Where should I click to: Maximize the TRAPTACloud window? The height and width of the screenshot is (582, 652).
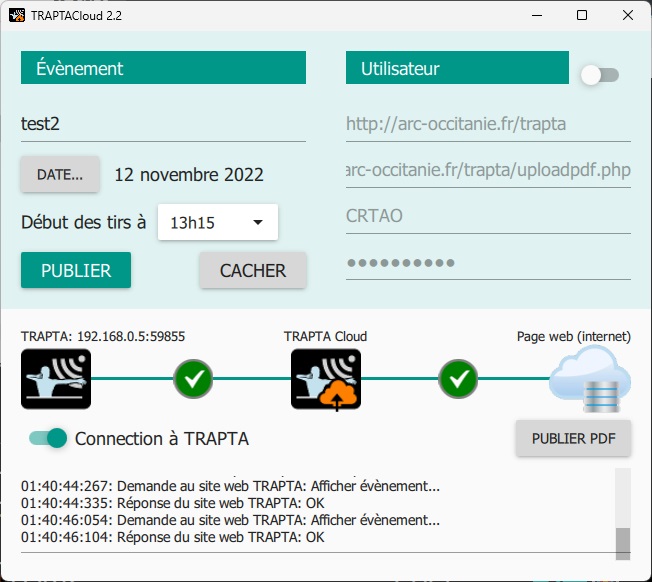tap(582, 15)
